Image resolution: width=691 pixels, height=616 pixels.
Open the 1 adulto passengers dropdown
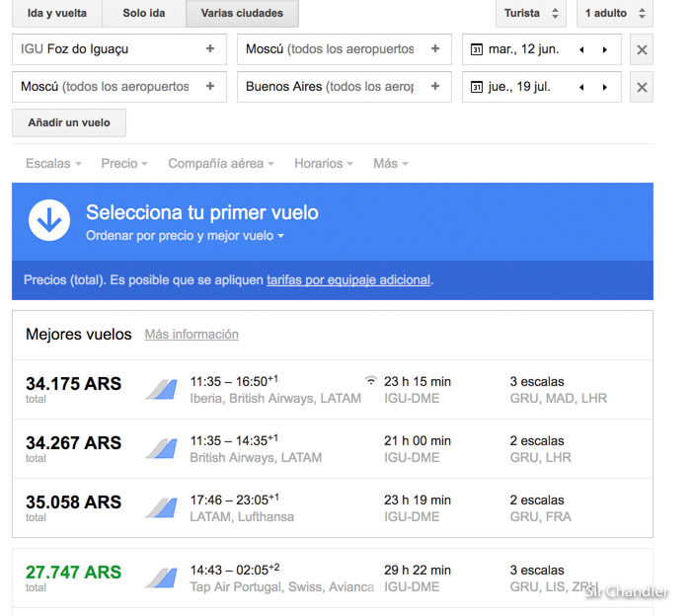pyautogui.click(x=613, y=14)
